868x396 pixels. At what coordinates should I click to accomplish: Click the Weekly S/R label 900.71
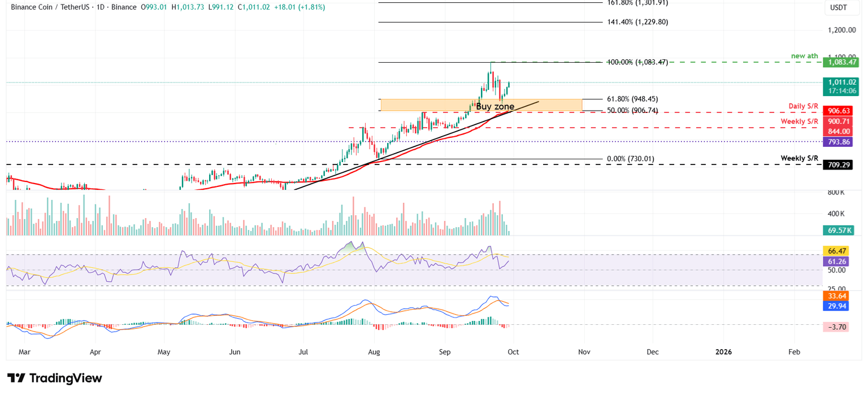(837, 121)
